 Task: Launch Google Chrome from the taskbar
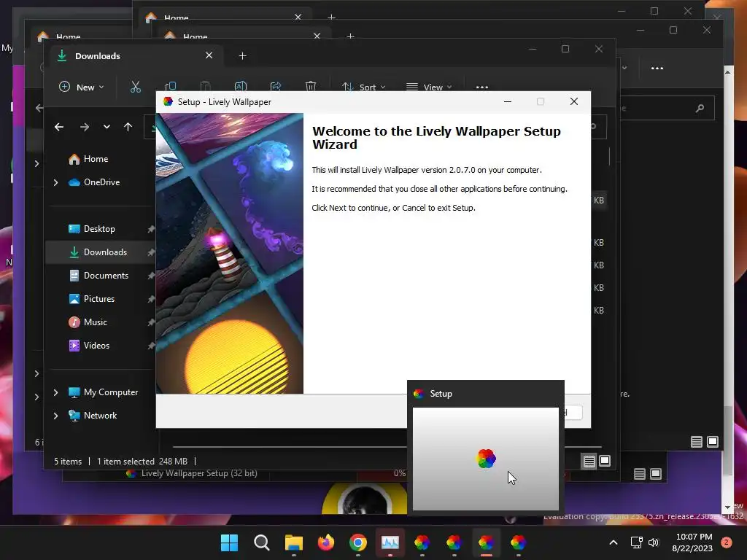pyautogui.click(x=357, y=542)
